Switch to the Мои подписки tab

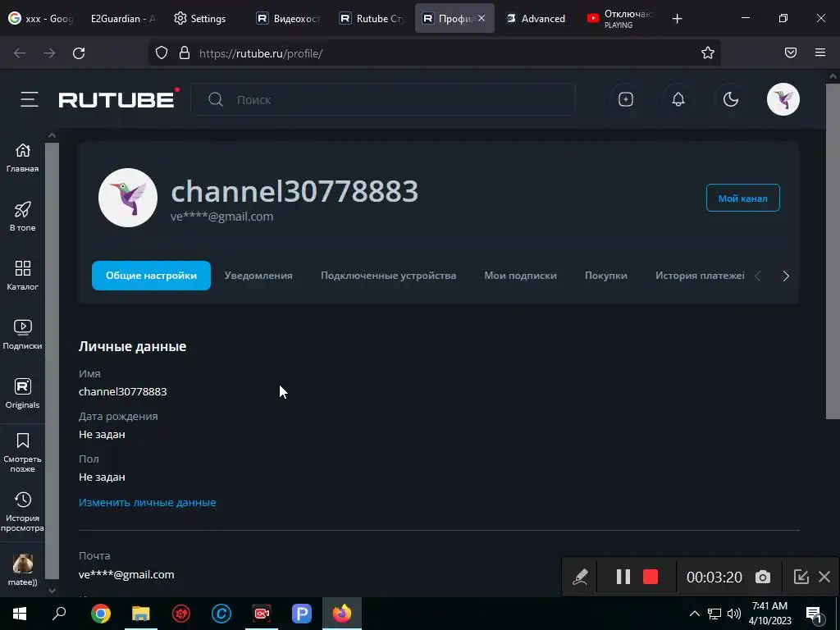(520, 276)
